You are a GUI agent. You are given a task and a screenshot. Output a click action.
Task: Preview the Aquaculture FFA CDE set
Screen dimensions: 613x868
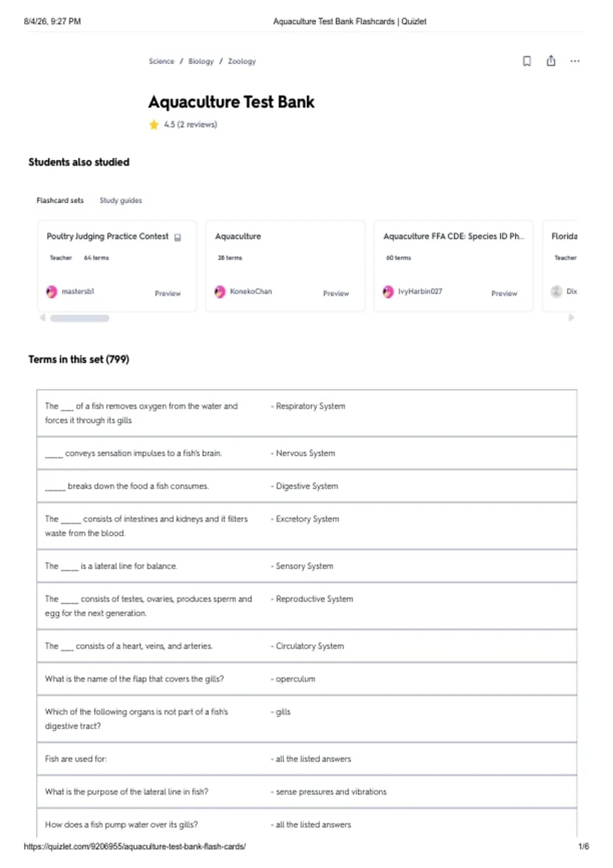[x=504, y=294]
